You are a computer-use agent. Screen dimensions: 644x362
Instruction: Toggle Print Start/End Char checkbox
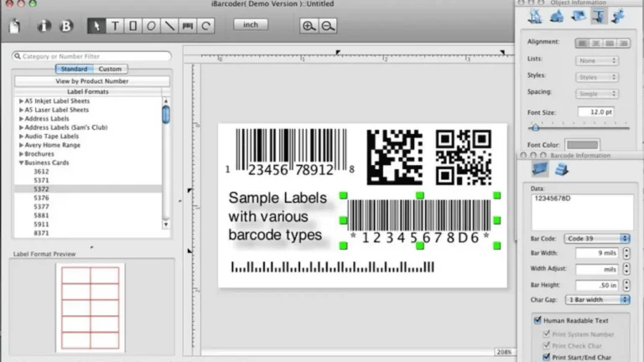tap(546, 357)
